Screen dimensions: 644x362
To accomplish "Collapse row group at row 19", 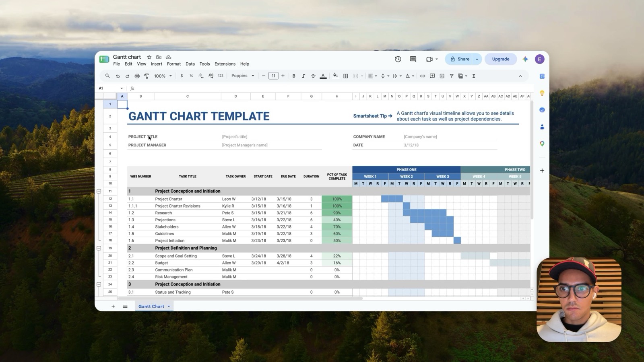I will [x=99, y=248].
